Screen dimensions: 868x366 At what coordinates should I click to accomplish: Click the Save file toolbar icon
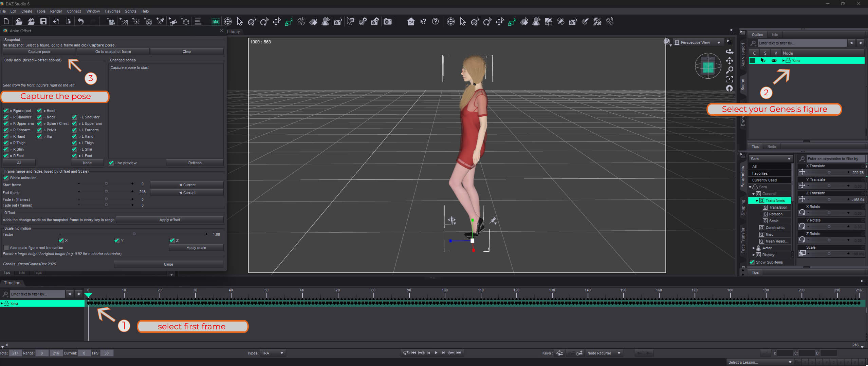43,22
